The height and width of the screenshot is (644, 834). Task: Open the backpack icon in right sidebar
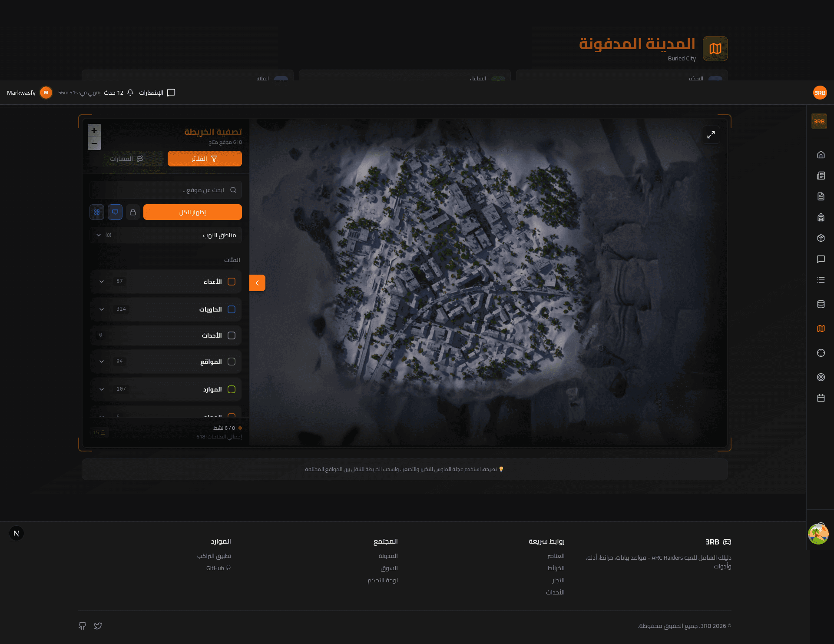tap(821, 217)
